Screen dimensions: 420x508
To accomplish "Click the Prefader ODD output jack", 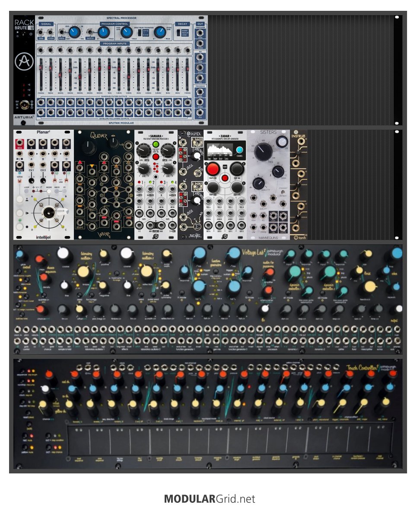I will [200, 33].
